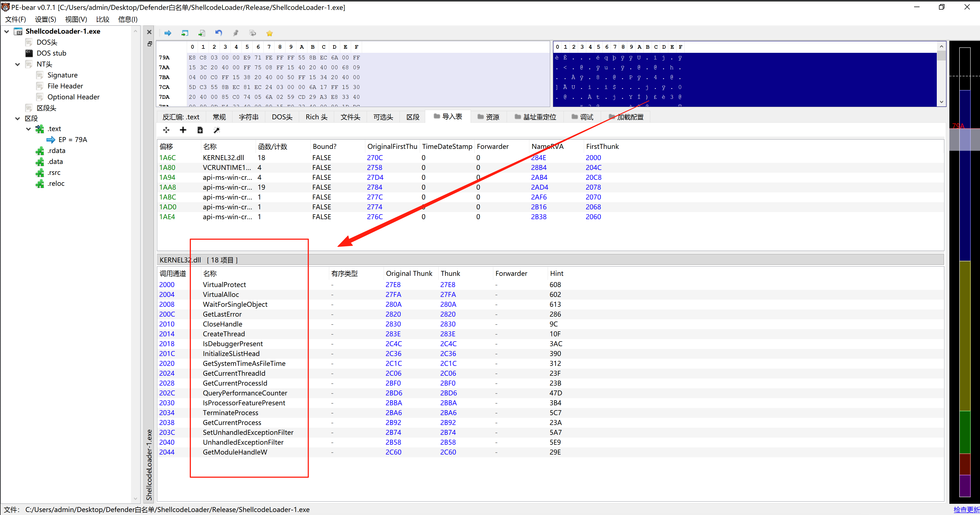
Task: Click the plus icon in imports toolbar
Action: pyautogui.click(x=183, y=130)
